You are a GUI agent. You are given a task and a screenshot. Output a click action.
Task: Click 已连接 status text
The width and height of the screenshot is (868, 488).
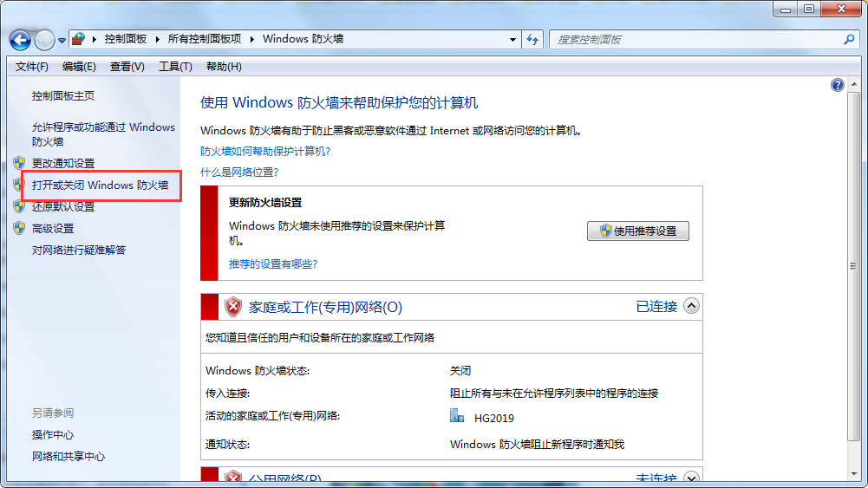[656, 307]
